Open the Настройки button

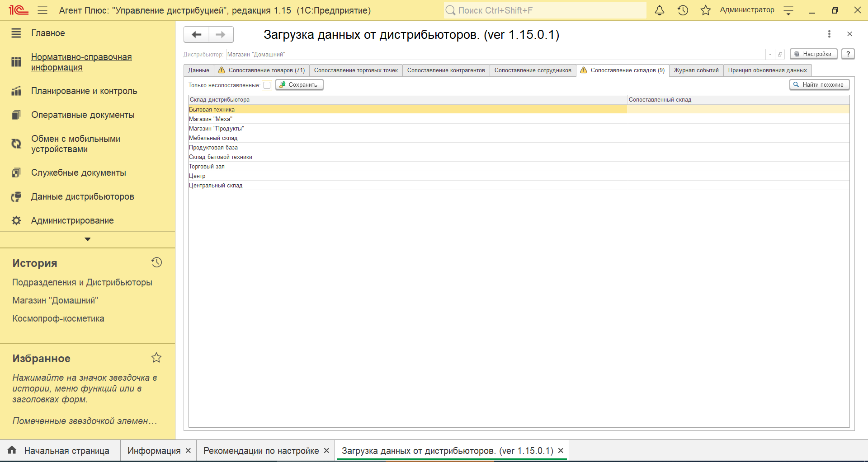click(x=813, y=54)
